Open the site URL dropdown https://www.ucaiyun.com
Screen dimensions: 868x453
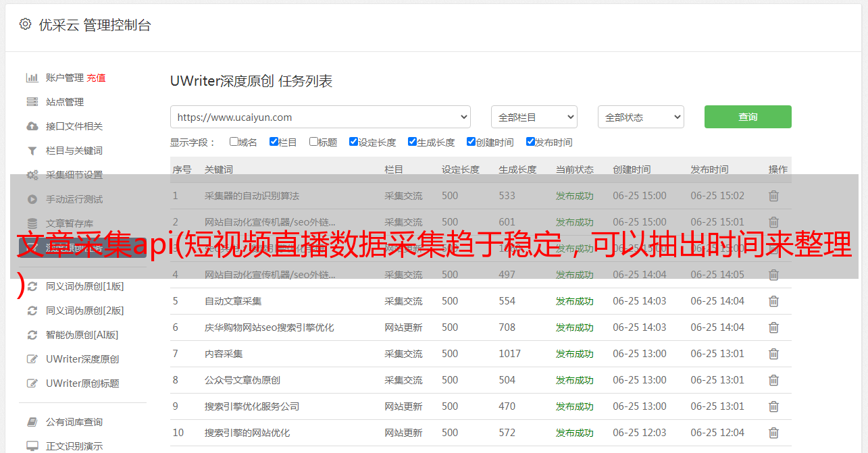pyautogui.click(x=320, y=117)
